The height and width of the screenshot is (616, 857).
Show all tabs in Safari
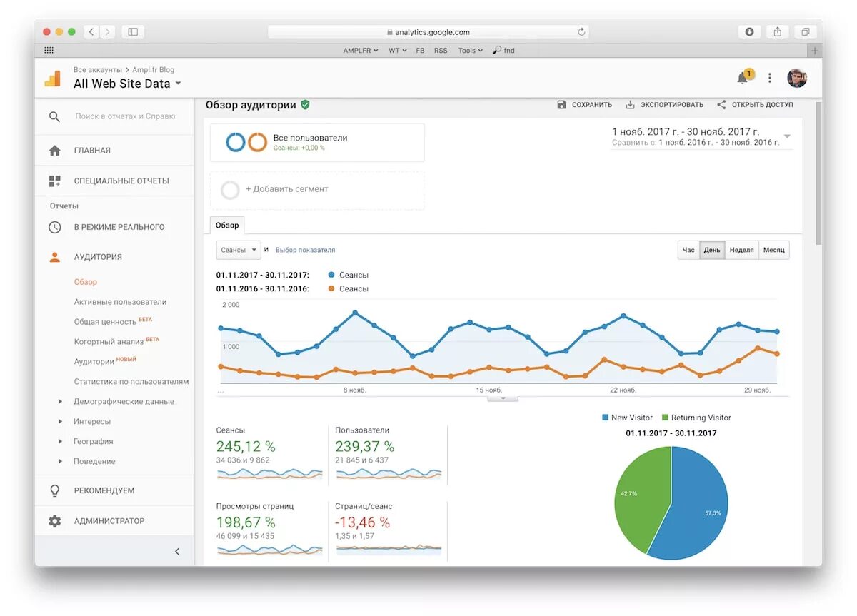pos(805,31)
